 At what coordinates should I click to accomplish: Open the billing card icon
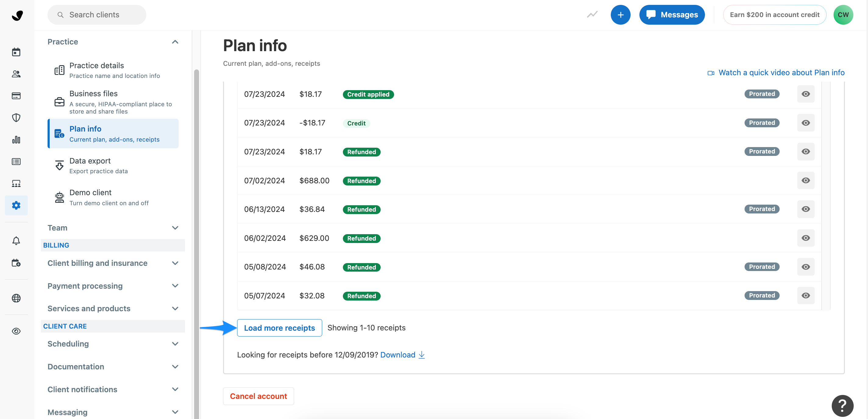click(16, 96)
